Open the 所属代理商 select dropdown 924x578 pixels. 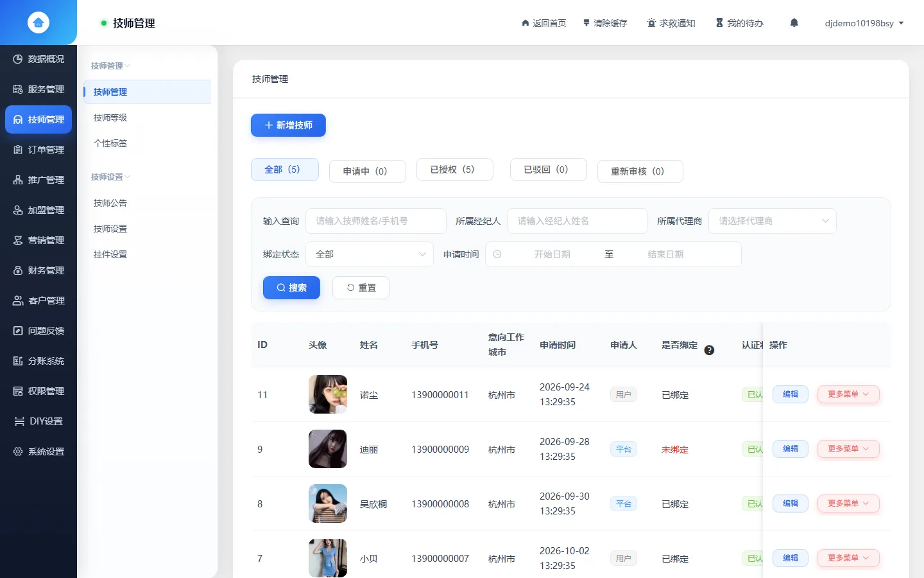(773, 221)
